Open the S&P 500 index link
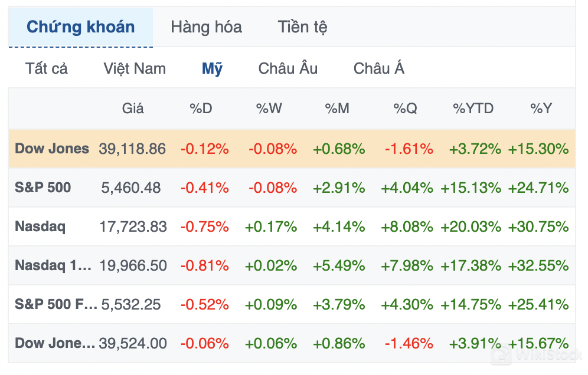Viewport: 588px width, 375px height. pyautogui.click(x=43, y=187)
